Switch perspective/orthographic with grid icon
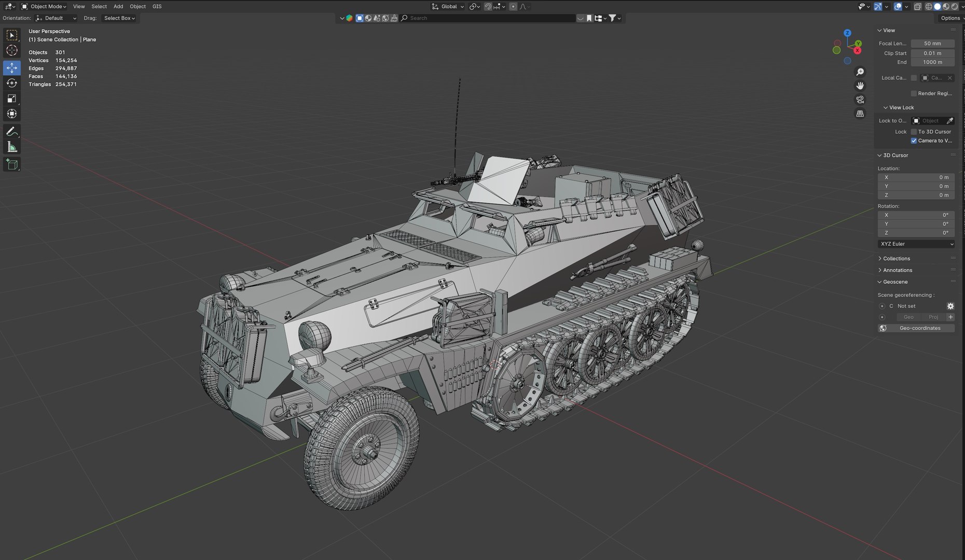This screenshot has width=965, height=560. coord(860,114)
